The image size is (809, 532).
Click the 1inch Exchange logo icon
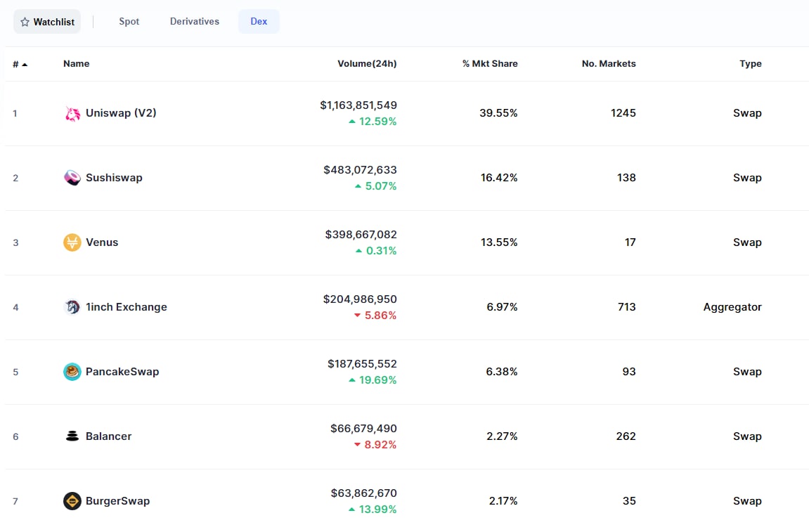pyautogui.click(x=72, y=307)
